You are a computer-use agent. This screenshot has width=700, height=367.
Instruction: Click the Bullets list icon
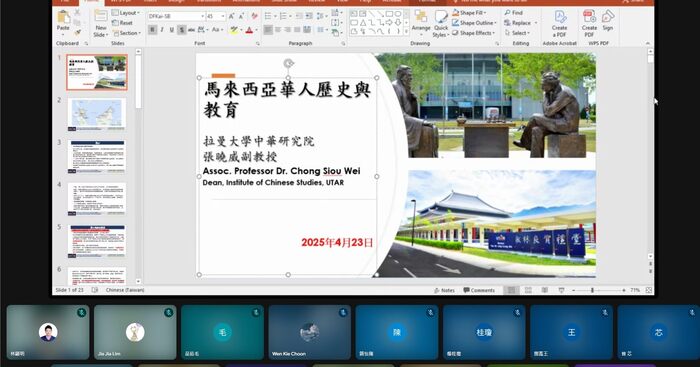pos(268,16)
